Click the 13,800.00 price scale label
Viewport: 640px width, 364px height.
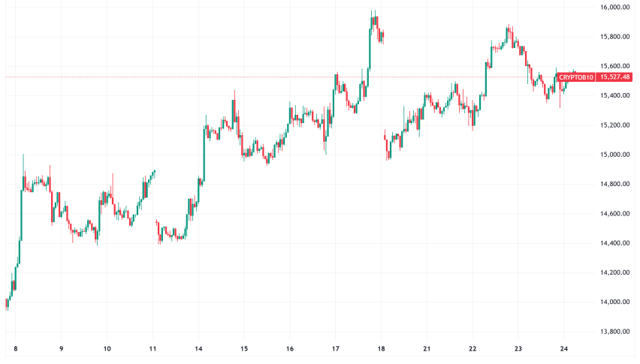click(x=614, y=332)
